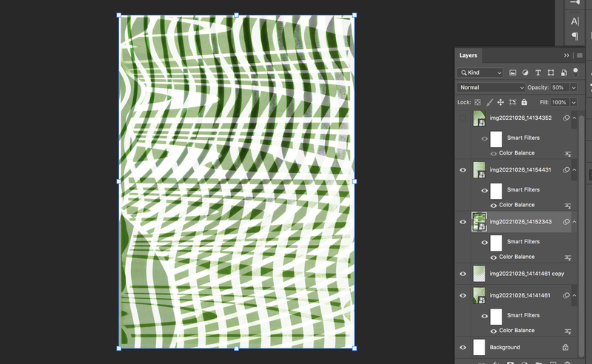Click lock transparent pixels icon
This screenshot has height=364, width=592.
(477, 102)
